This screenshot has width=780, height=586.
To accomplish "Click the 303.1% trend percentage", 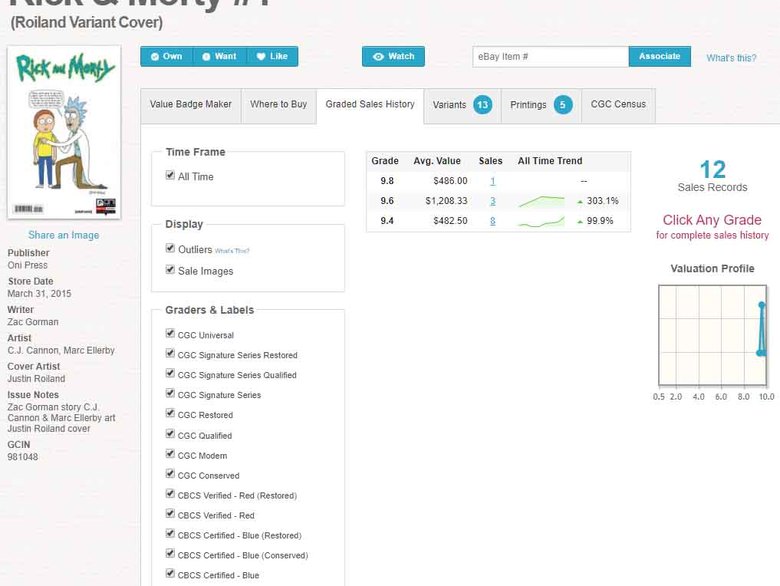I will [602, 201].
